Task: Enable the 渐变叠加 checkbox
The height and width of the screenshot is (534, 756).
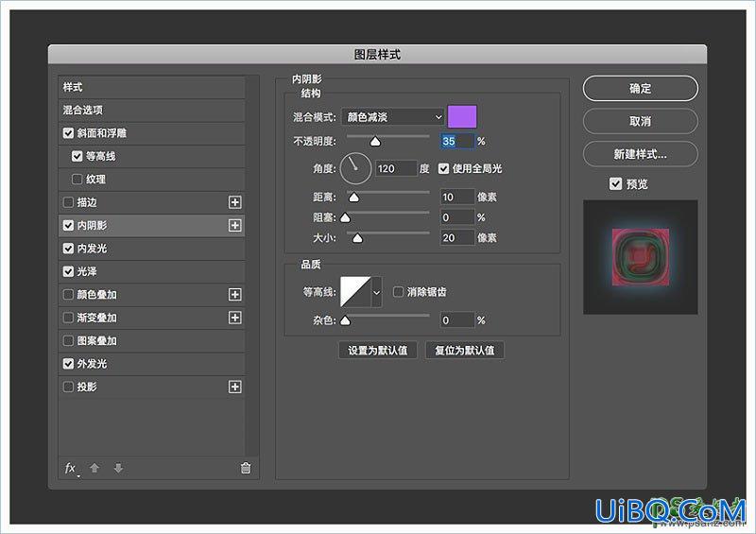Action: pos(68,318)
